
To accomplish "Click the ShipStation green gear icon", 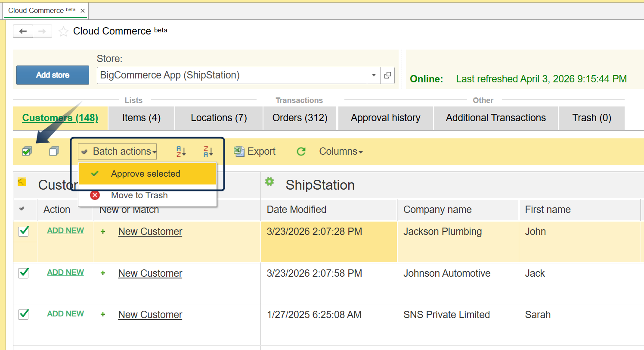I will point(269,182).
